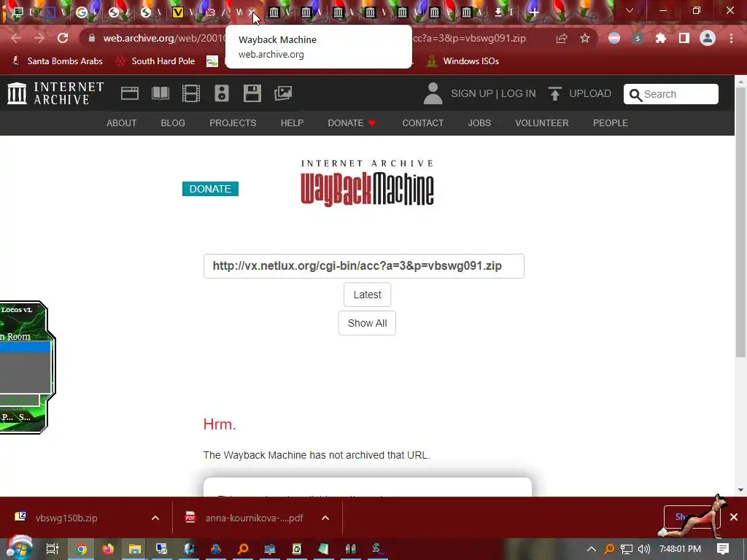Viewport: 747px width, 560px height.
Task: Open a new browser tab
Action: [x=535, y=12]
